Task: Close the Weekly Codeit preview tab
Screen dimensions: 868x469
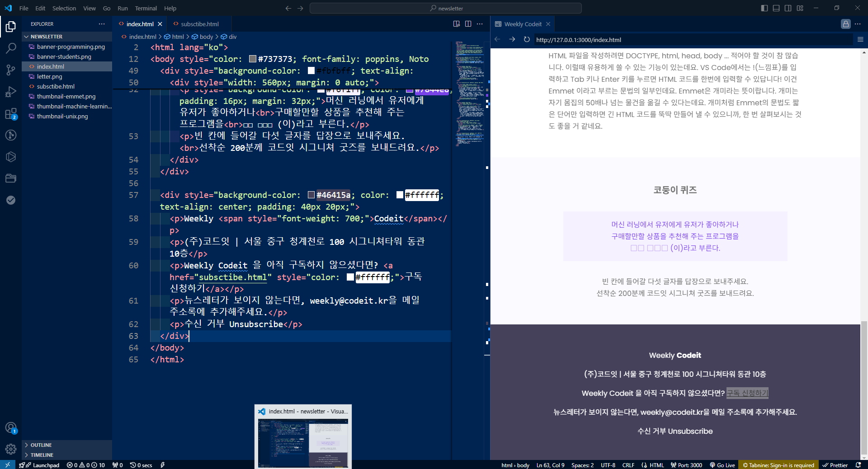Action: [548, 24]
